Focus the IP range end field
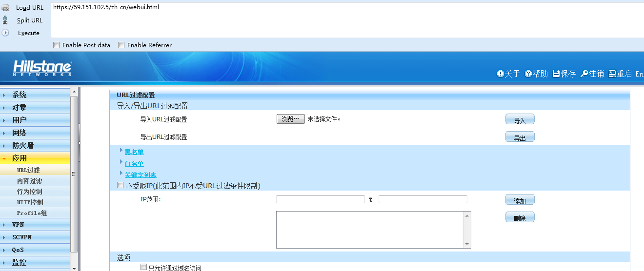 pos(423,199)
